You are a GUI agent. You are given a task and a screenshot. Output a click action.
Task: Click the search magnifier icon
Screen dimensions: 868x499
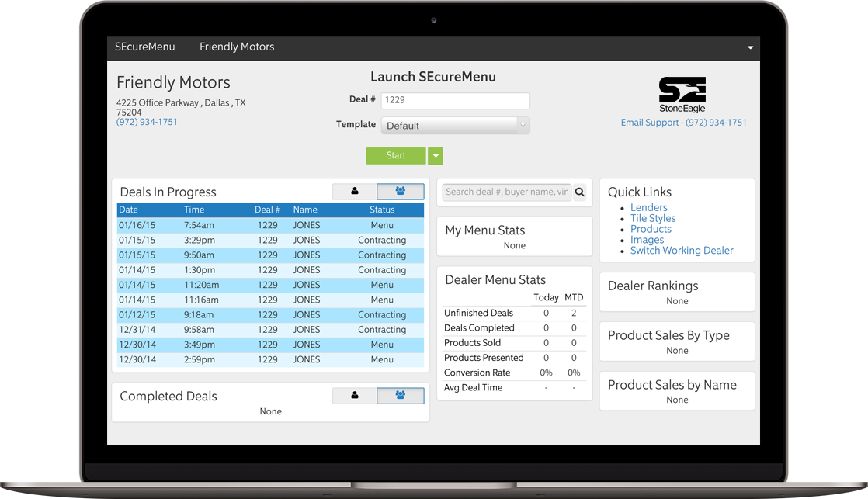coord(580,192)
